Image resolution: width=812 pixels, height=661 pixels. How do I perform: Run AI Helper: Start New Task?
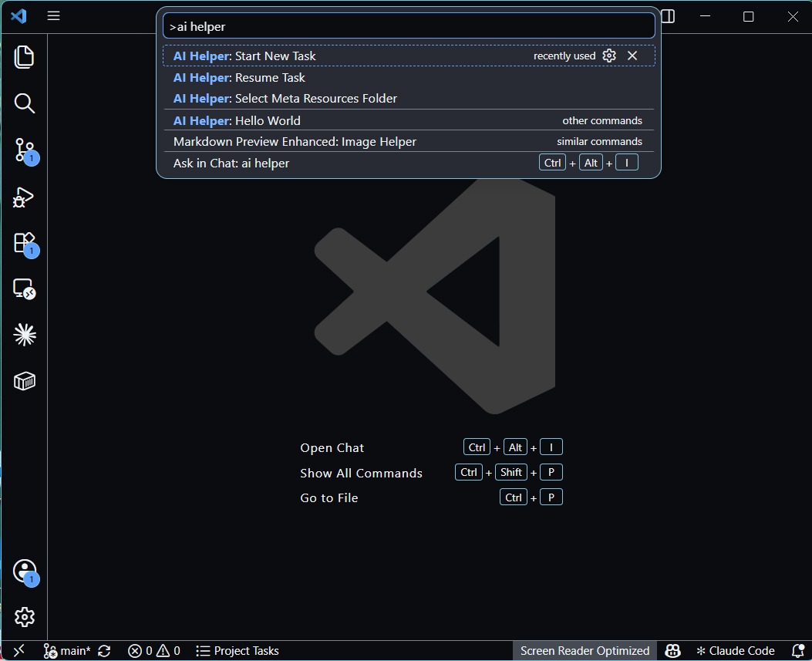tap(409, 56)
